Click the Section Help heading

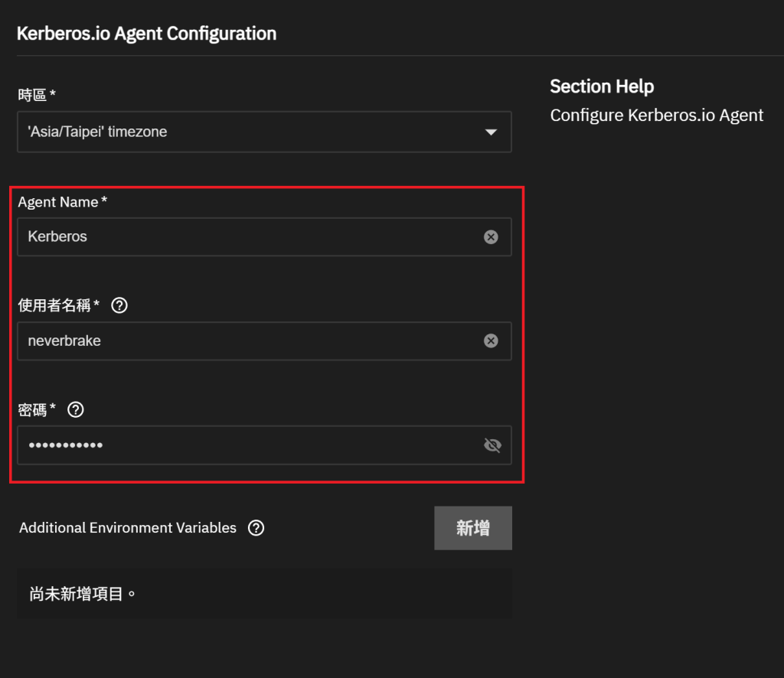coord(602,86)
